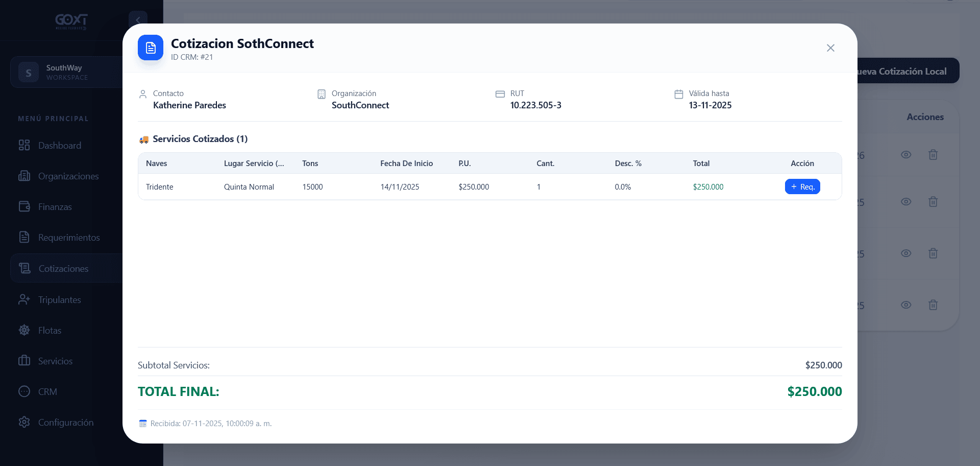This screenshot has width=980, height=466.
Task: Open the CRM section
Action: tap(47, 392)
